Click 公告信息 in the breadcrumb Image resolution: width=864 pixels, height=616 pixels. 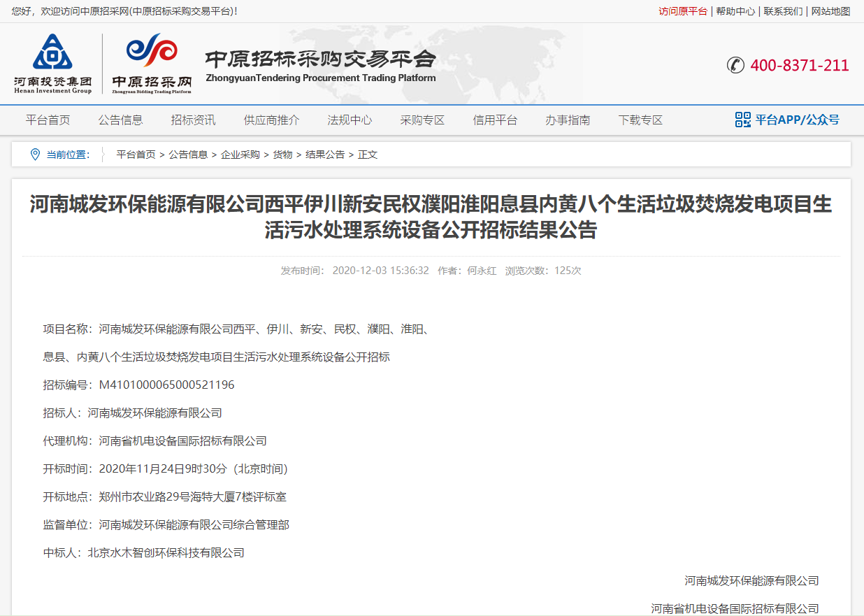point(188,155)
